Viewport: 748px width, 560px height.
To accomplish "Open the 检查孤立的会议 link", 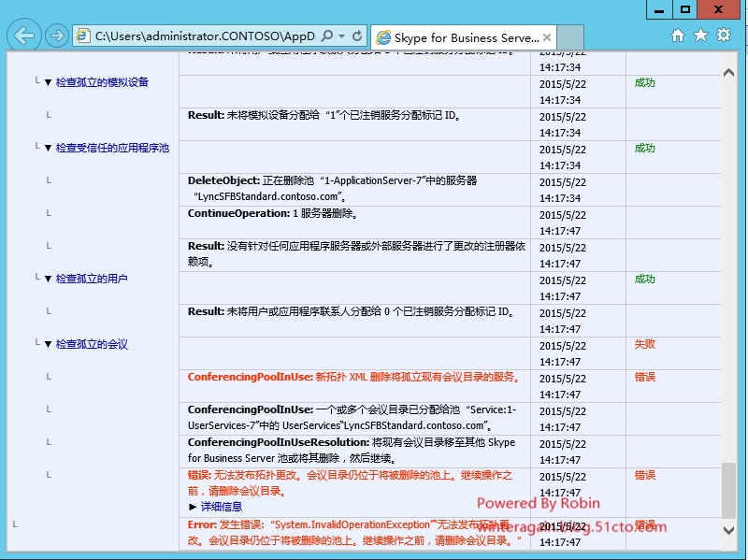I will [x=92, y=344].
